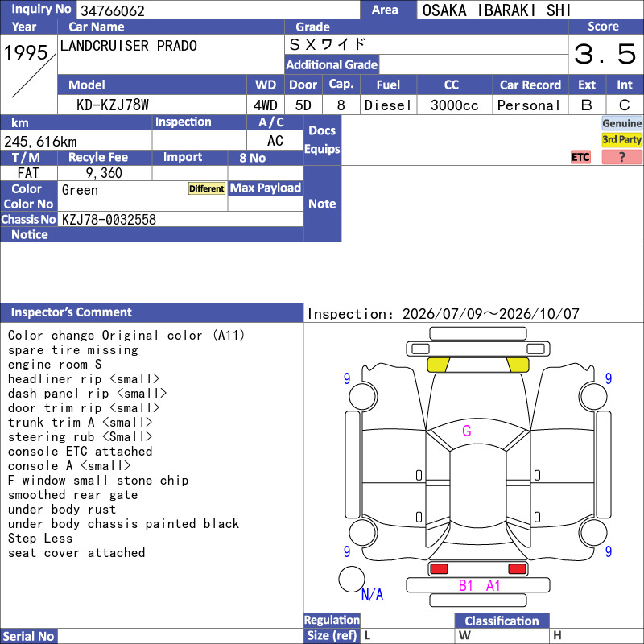Click the Diesel fuel value
The height and width of the screenshot is (644, 644).
388,105
